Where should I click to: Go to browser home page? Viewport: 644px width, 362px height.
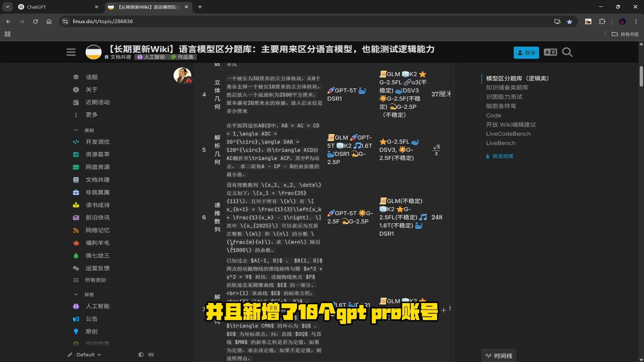[49, 21]
